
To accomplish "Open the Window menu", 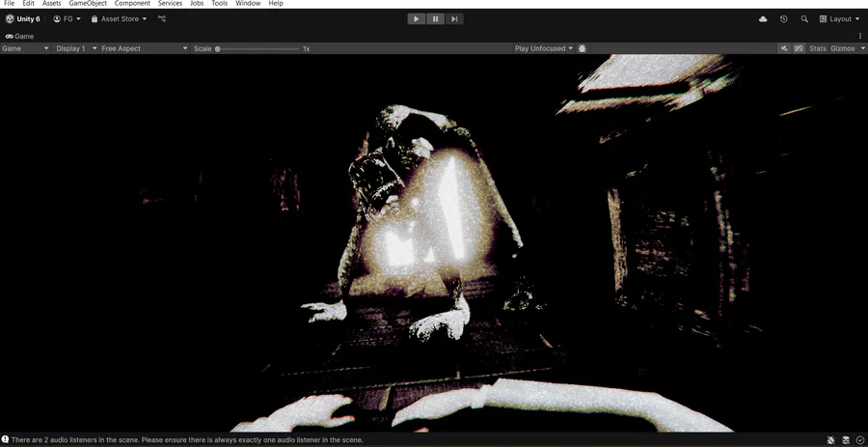I will (248, 3).
